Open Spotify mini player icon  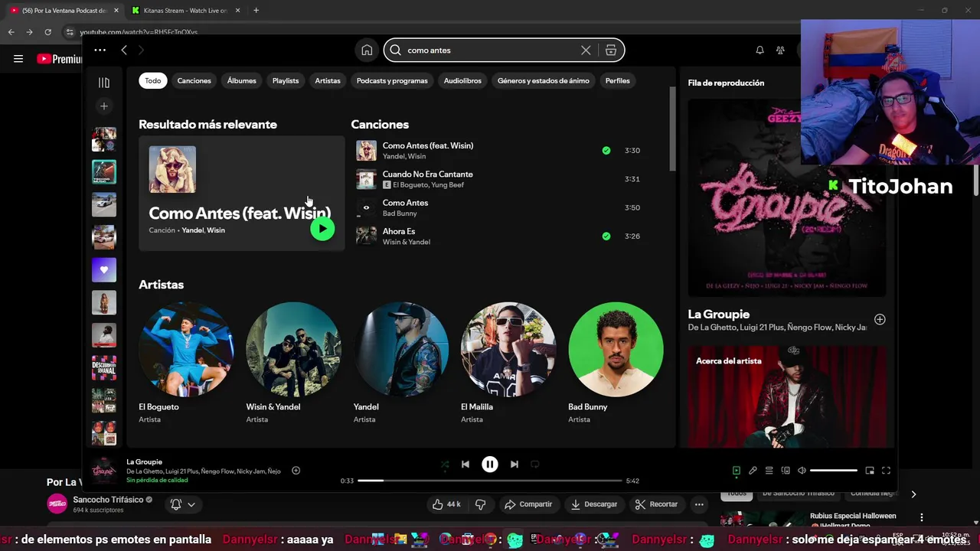pyautogui.click(x=870, y=471)
